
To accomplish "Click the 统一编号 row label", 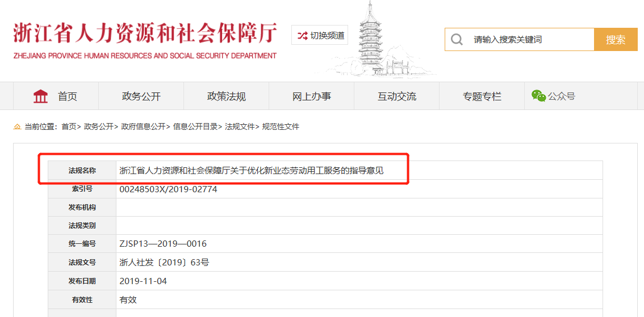I will pyautogui.click(x=82, y=244).
